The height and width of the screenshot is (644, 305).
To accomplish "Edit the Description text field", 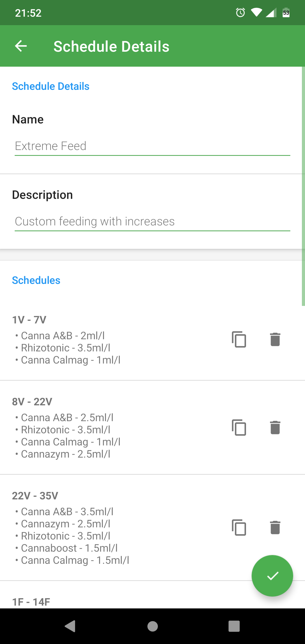I will pos(152,222).
